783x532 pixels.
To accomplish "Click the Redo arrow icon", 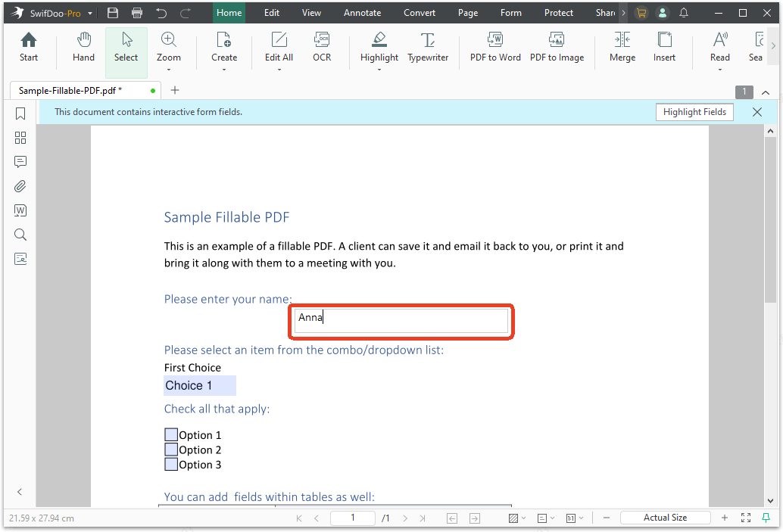I will pyautogui.click(x=186, y=13).
